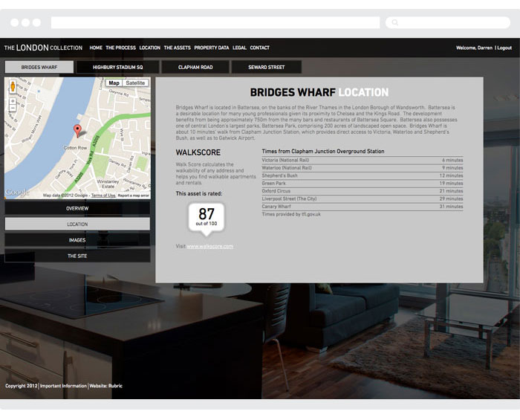Select the BRIDGES WHARF tab
The width and height of the screenshot is (520, 420).
[39, 67]
